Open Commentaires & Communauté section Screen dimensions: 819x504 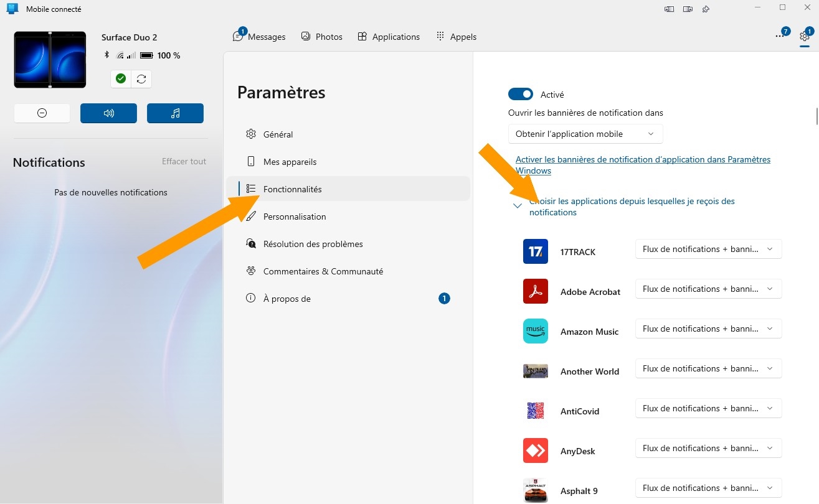(348, 271)
